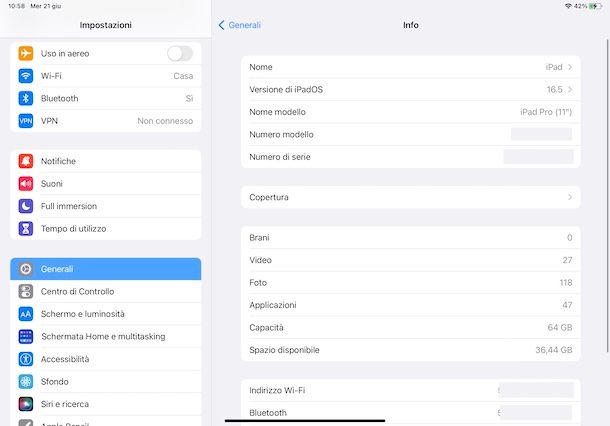Open Bluetooth settings in sidebar

click(106, 98)
